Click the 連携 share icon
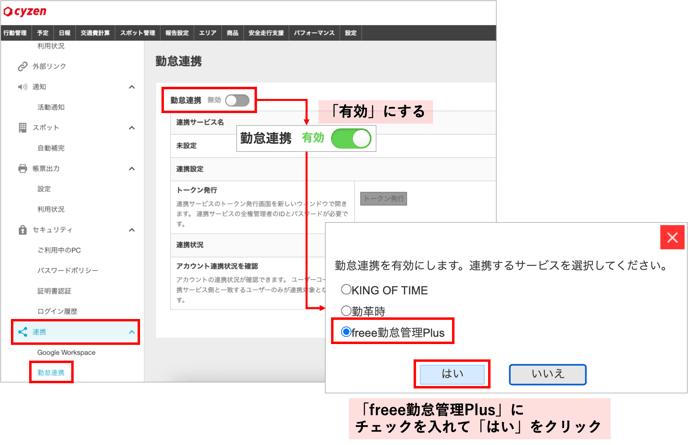Screen dimensions: 688x445 click(22, 332)
